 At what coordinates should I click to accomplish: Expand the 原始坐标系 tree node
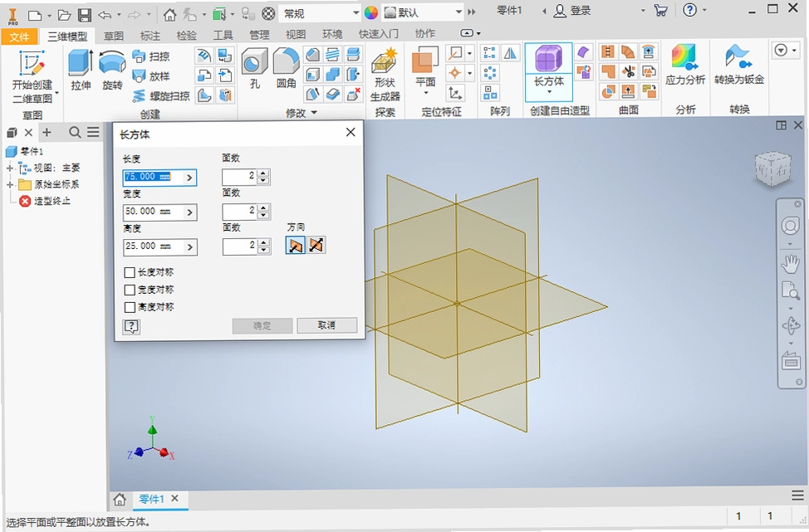[10, 184]
